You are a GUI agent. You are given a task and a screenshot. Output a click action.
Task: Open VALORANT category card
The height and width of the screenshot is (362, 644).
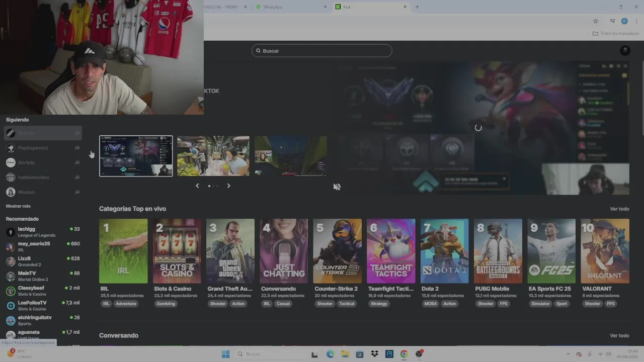(605, 251)
